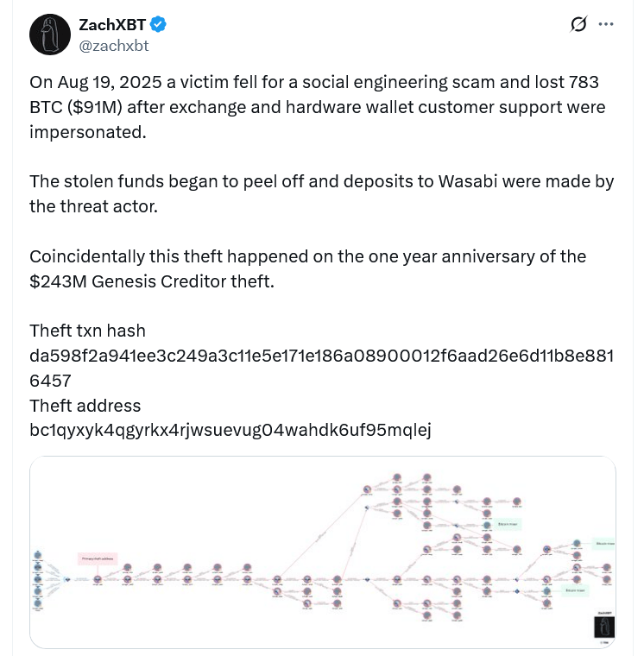Click the ZachXBT profile avatar
This screenshot has height=656, width=644.
coord(50,35)
